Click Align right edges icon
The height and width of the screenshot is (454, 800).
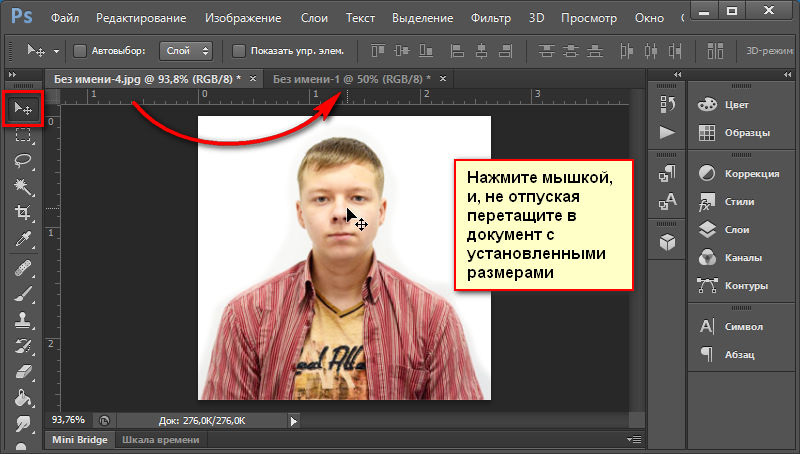coord(505,51)
